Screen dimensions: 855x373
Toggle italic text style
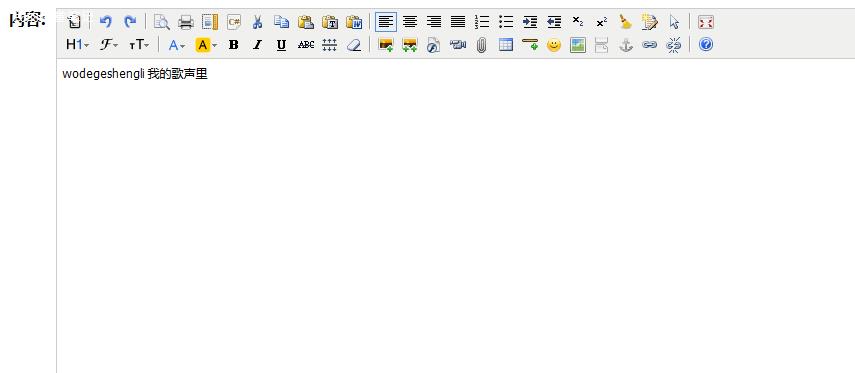[257, 45]
